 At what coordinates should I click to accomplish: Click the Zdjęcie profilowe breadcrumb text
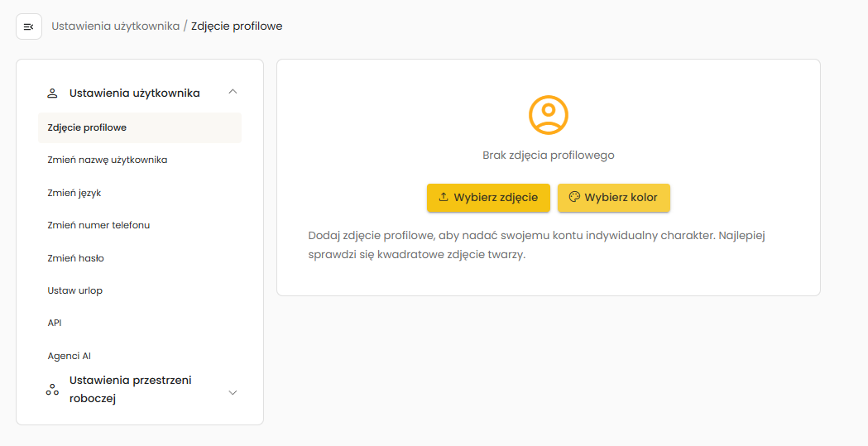coord(237,26)
